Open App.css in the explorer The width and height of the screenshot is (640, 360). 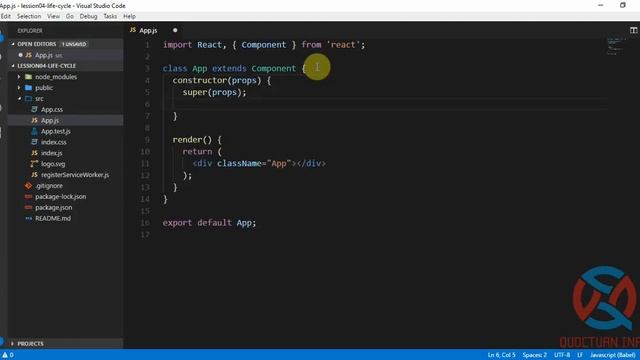click(x=52, y=109)
